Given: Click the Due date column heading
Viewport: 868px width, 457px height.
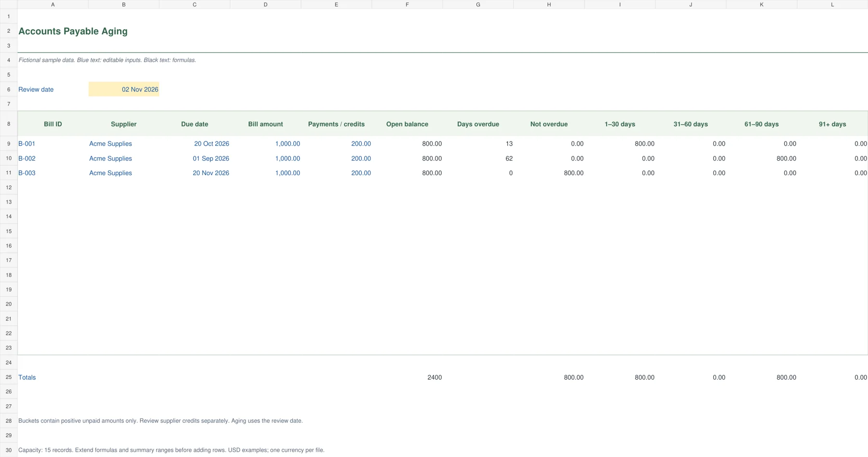Looking at the screenshot, I should 195,124.
